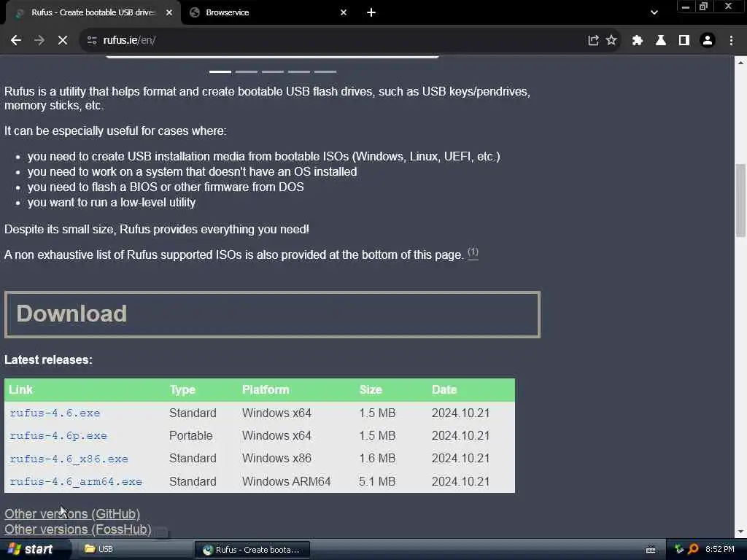Click the Windows ARM64 platform cell
747x560 pixels.
(x=286, y=481)
